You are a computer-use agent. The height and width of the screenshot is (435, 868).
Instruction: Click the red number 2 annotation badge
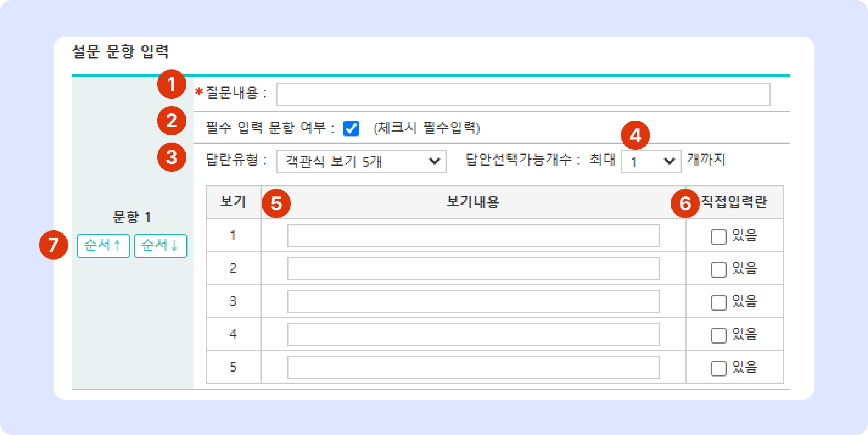[172, 121]
